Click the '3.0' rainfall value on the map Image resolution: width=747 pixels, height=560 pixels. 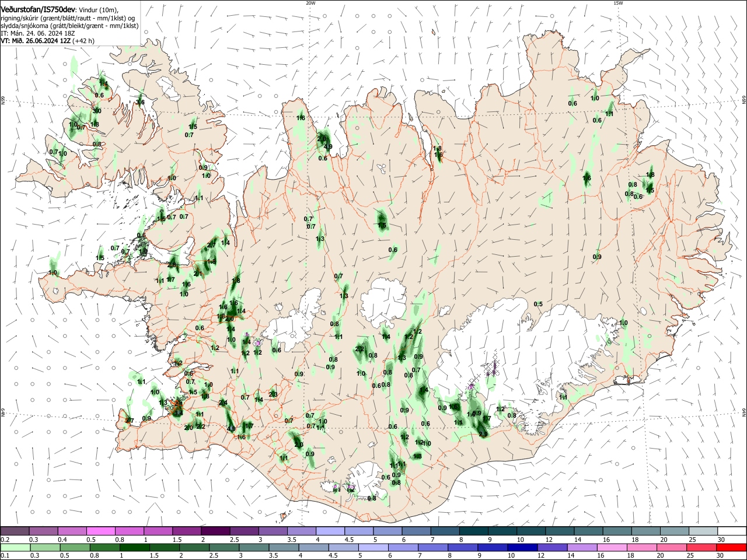point(97,111)
